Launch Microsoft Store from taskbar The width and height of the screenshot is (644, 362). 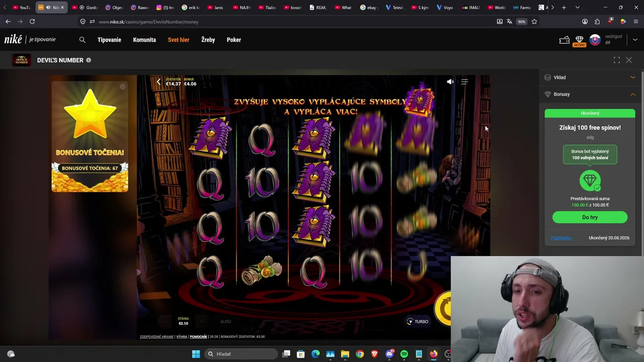pos(301,354)
